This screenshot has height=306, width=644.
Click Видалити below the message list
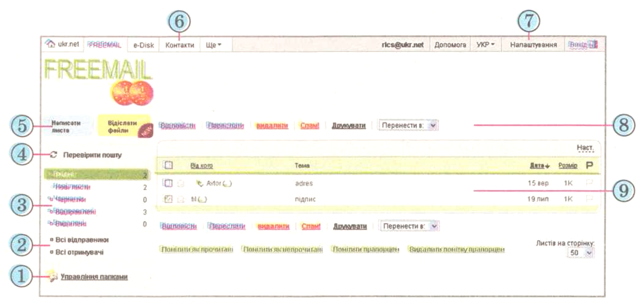[x=273, y=226]
